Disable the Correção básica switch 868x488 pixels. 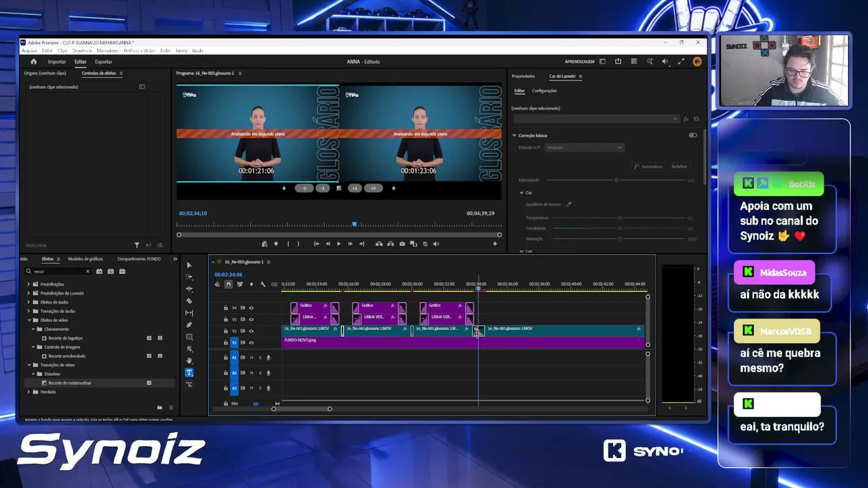(692, 136)
